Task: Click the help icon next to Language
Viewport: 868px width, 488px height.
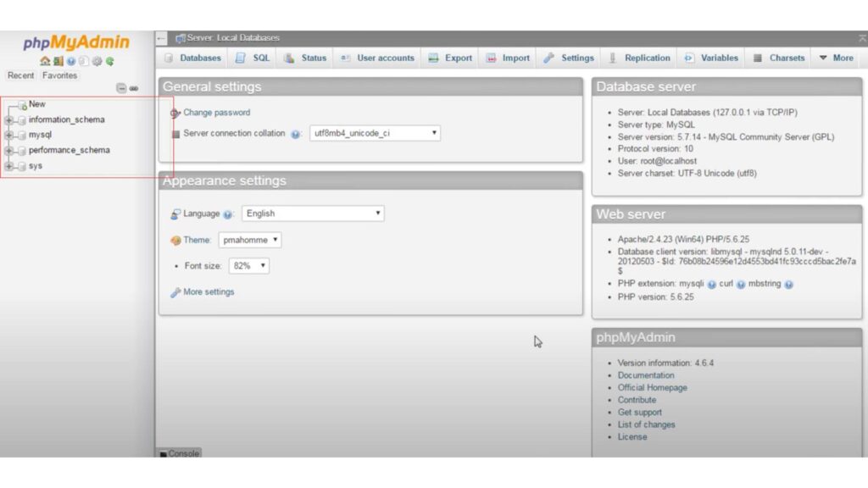Action: point(227,214)
